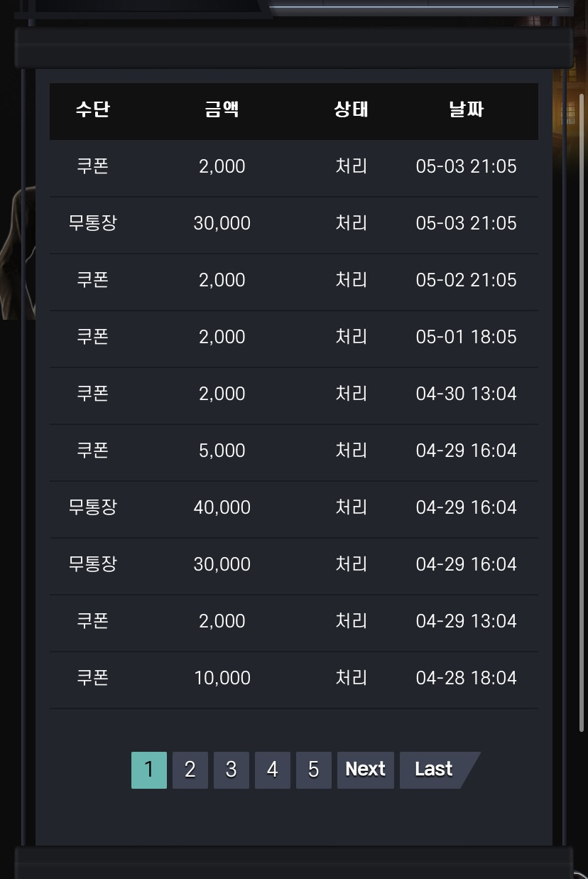Select the 무통장 30,000 row dated 05-03
Screen dimensions: 588x879
(x=294, y=225)
